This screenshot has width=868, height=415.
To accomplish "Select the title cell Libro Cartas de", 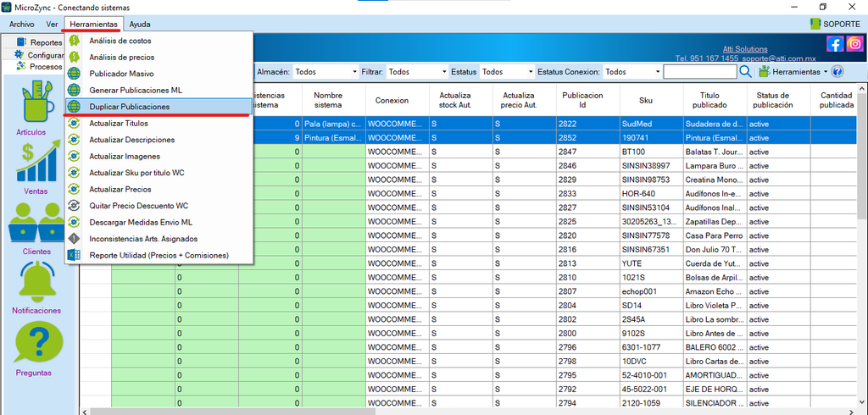I will pyautogui.click(x=715, y=362).
